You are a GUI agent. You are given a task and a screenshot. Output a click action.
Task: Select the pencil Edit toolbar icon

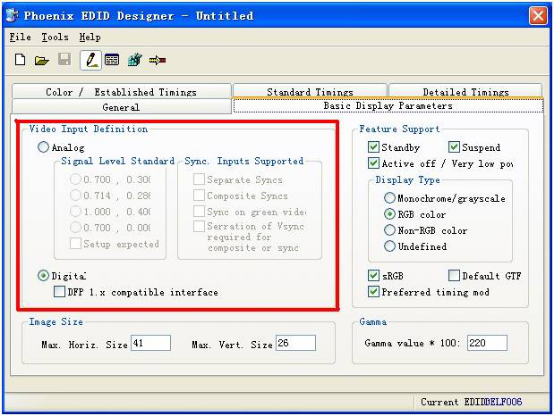click(x=91, y=60)
